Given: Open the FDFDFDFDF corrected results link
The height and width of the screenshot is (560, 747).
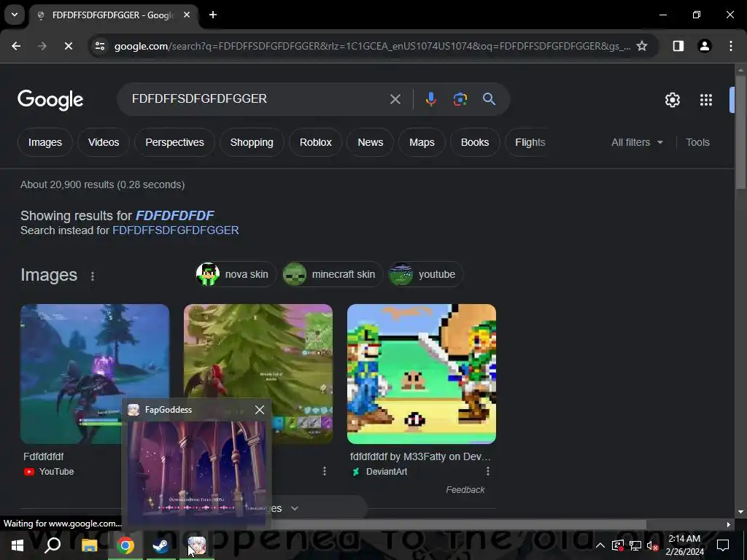Looking at the screenshot, I should pos(175,216).
